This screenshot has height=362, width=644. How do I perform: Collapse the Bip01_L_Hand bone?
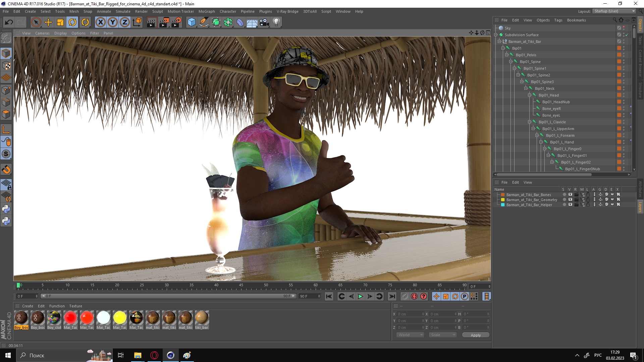click(x=541, y=142)
